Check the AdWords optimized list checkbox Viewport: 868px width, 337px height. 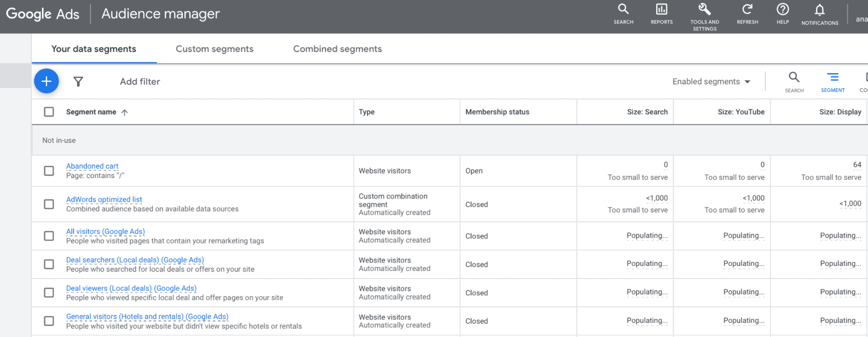[x=49, y=204]
